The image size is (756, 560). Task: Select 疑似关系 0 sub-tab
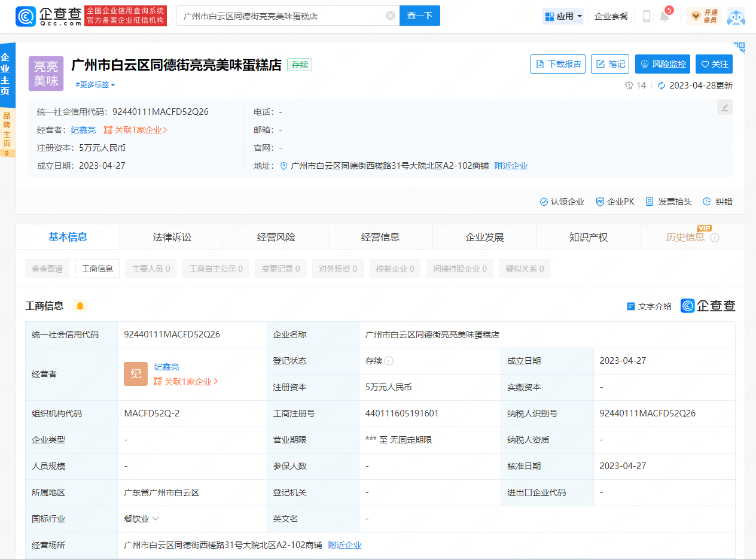point(525,269)
